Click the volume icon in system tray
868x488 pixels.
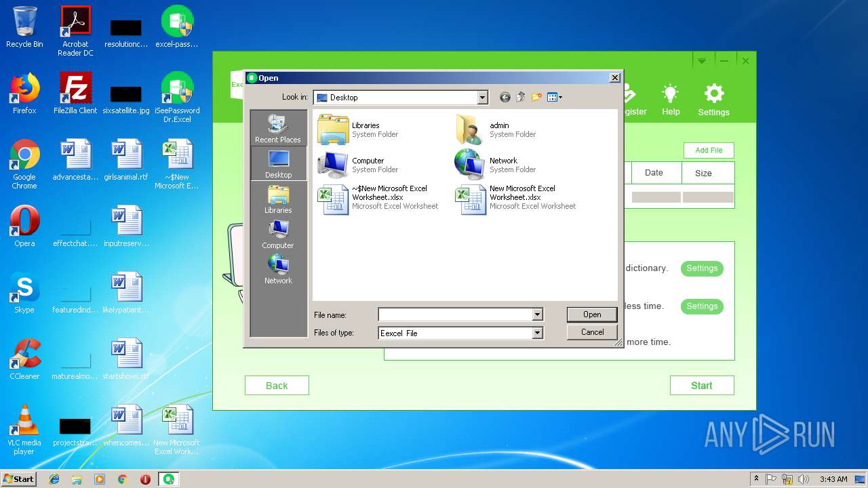tap(804, 479)
